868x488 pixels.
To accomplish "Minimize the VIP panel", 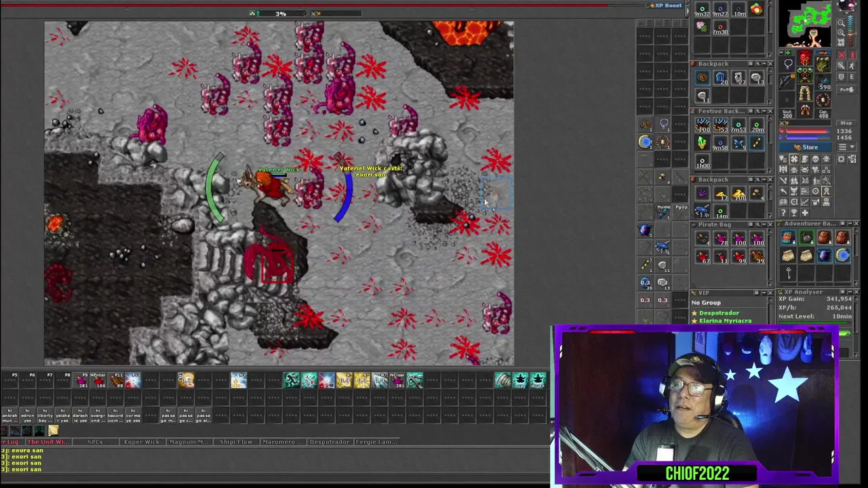I will point(764,293).
